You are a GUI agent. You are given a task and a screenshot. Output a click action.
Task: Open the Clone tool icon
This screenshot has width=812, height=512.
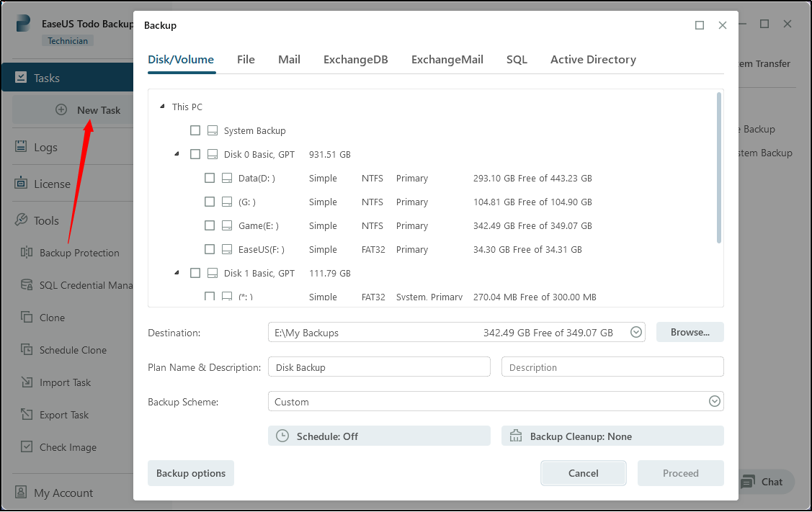(27, 318)
